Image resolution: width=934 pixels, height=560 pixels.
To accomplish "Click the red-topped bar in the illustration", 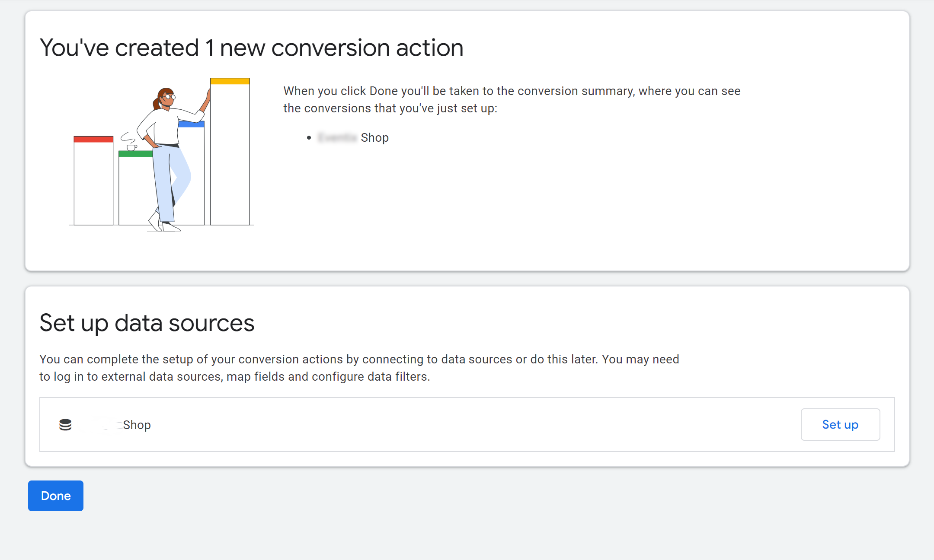I will pos(93,181).
